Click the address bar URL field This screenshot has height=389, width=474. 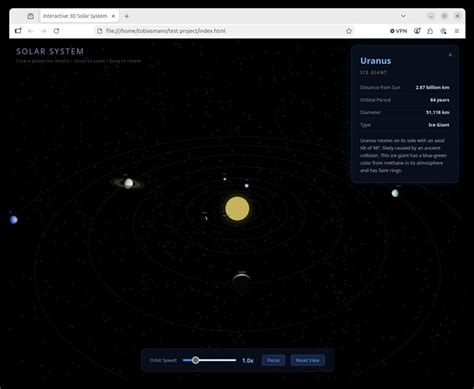(220, 31)
